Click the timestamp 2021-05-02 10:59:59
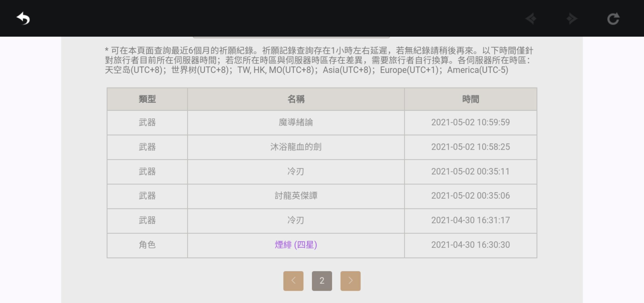The width and height of the screenshot is (644, 303). [x=470, y=122]
